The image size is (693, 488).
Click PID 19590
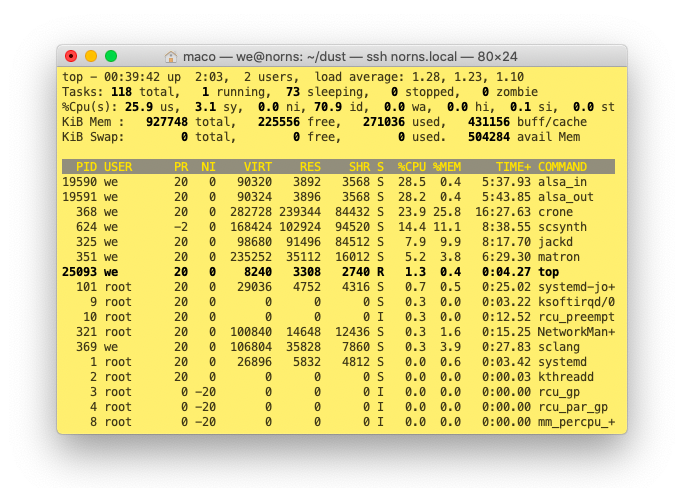click(80, 182)
